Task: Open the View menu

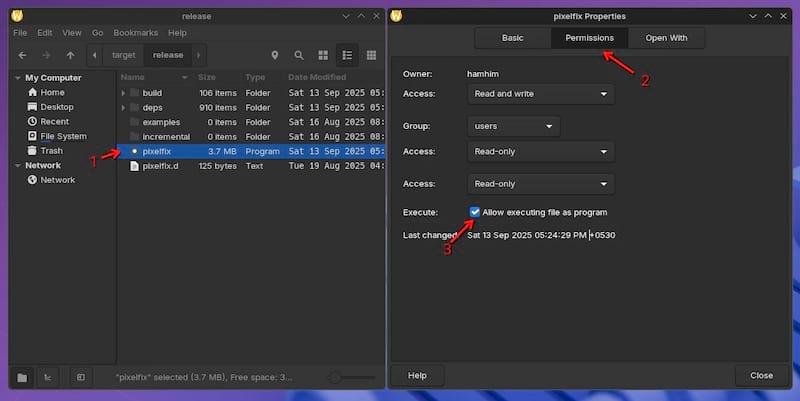Action: (72, 33)
